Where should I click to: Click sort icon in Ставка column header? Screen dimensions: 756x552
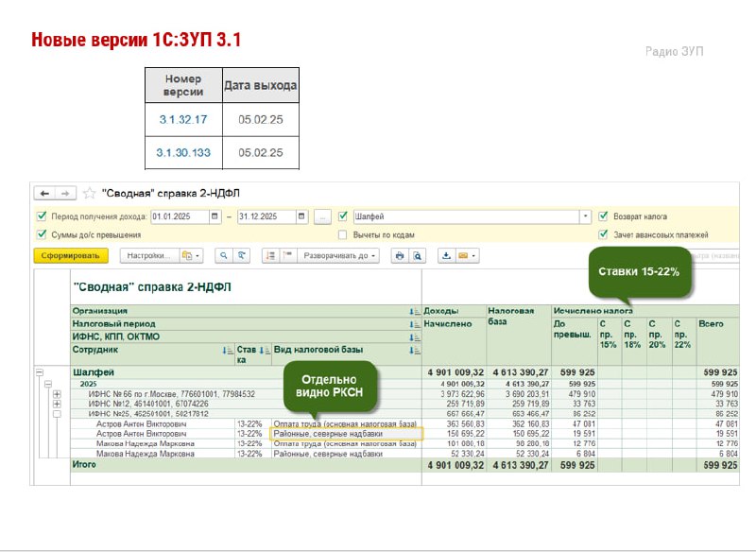(x=265, y=351)
